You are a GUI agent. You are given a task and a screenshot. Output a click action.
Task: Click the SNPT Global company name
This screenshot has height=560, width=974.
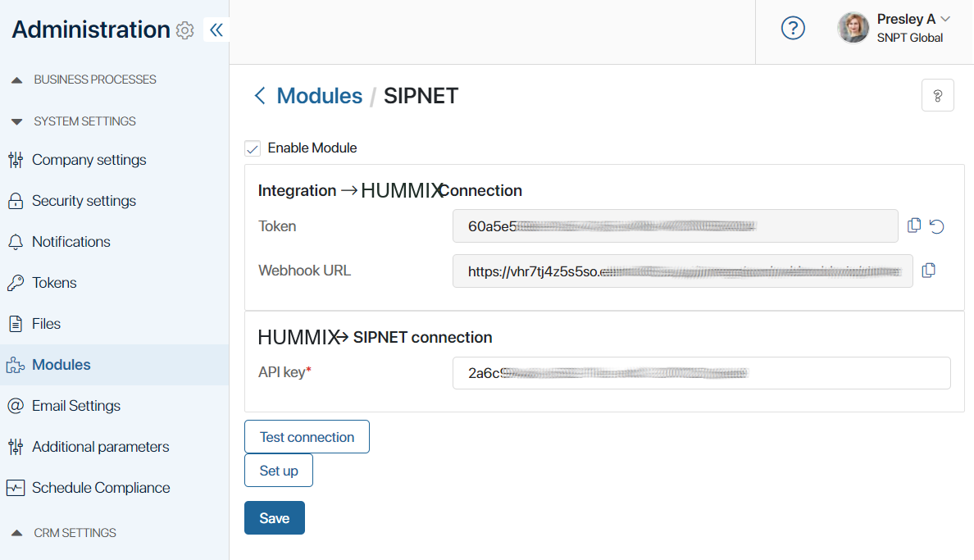pos(909,38)
